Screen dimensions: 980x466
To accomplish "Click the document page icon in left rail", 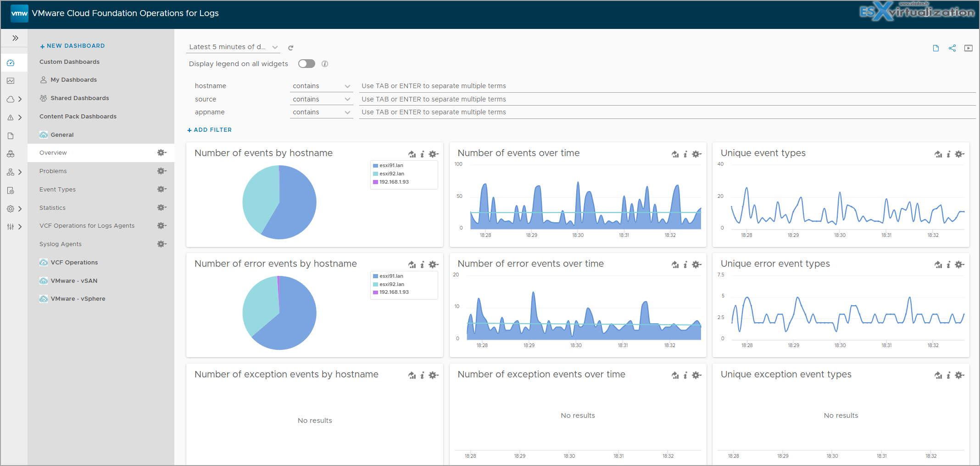I will coord(11,136).
